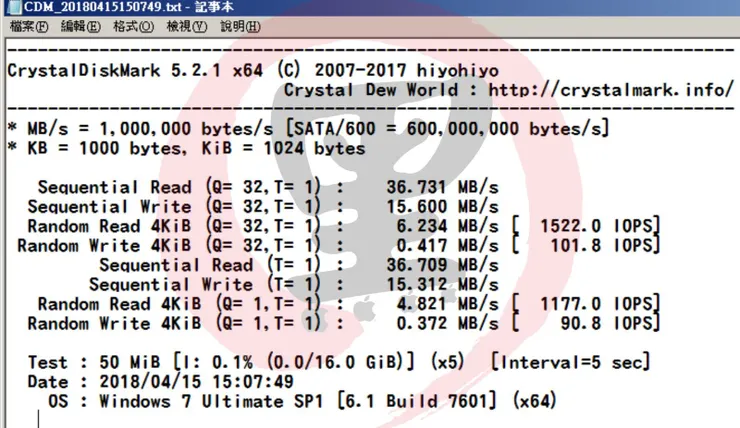Click the 15.312 MB/s value
The width and height of the screenshot is (740, 428).
pos(443,285)
